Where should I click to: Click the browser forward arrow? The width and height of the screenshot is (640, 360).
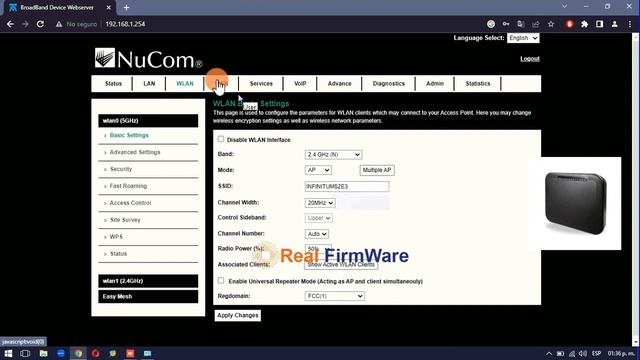[25, 24]
